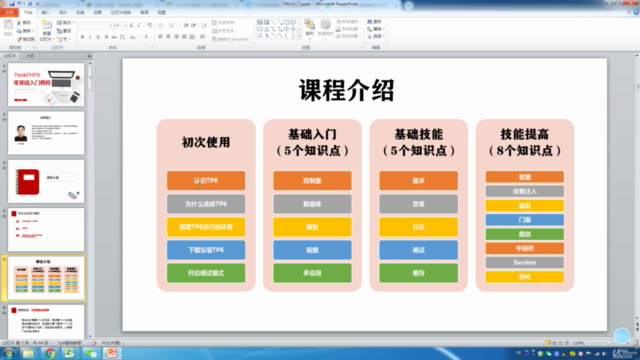The image size is (640, 360).
Task: Open WeChat from the Windows taskbar
Action: coord(91,353)
